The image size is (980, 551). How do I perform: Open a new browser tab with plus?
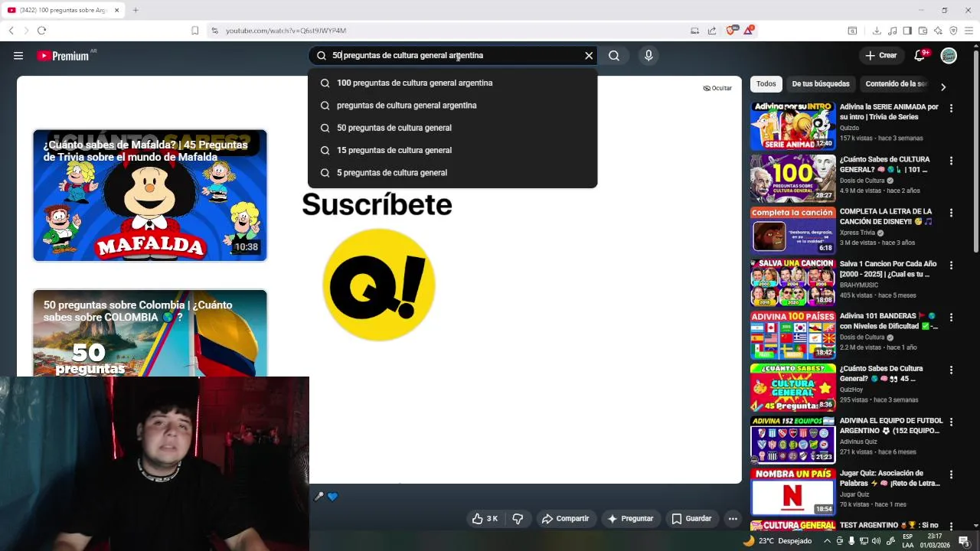pyautogui.click(x=136, y=10)
